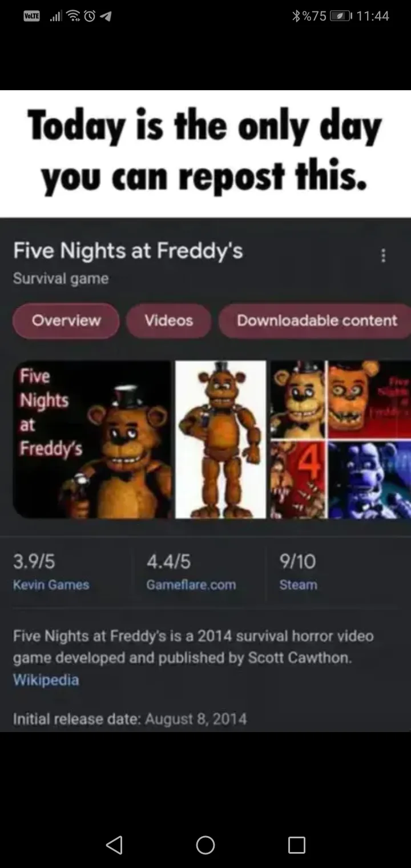Tap the Android home circle button
411x868 pixels.
[x=205, y=845]
